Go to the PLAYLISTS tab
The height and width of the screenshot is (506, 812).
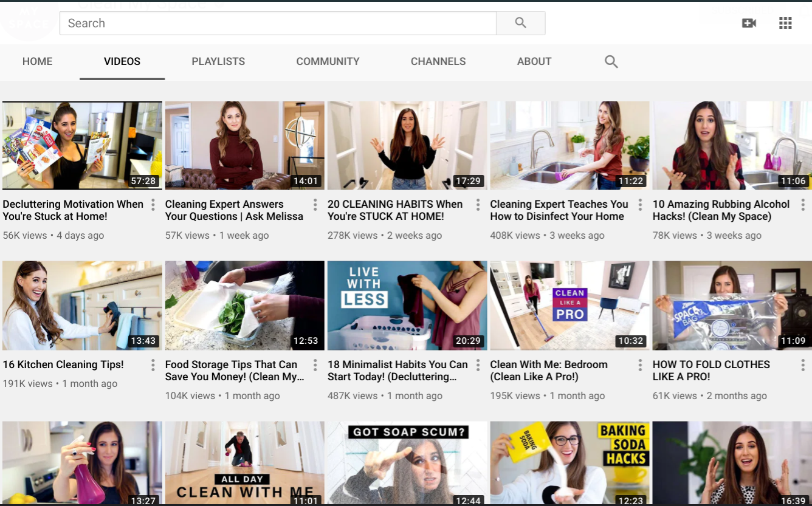point(218,61)
